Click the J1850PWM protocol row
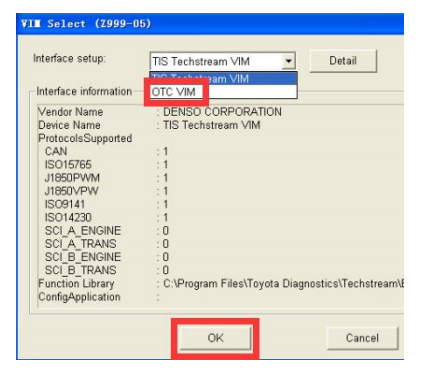This screenshot has height=379, width=428. tap(107, 178)
